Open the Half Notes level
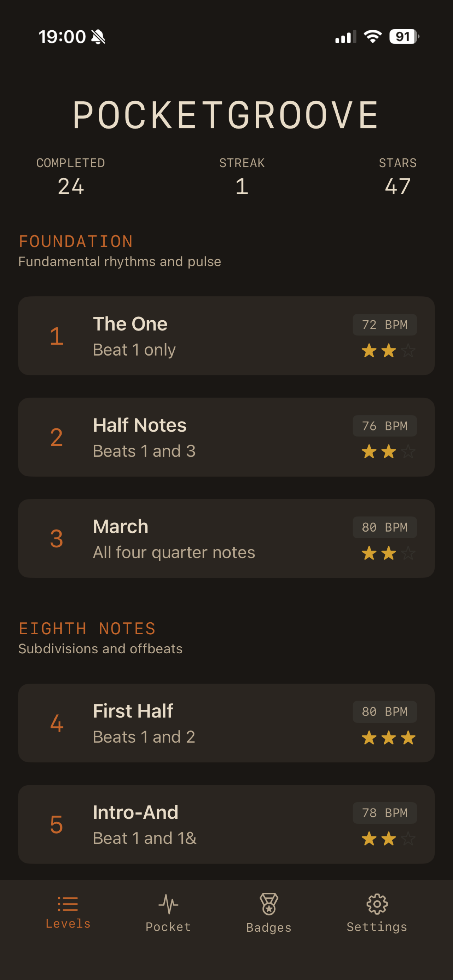The height and width of the screenshot is (980, 453). pos(226,437)
